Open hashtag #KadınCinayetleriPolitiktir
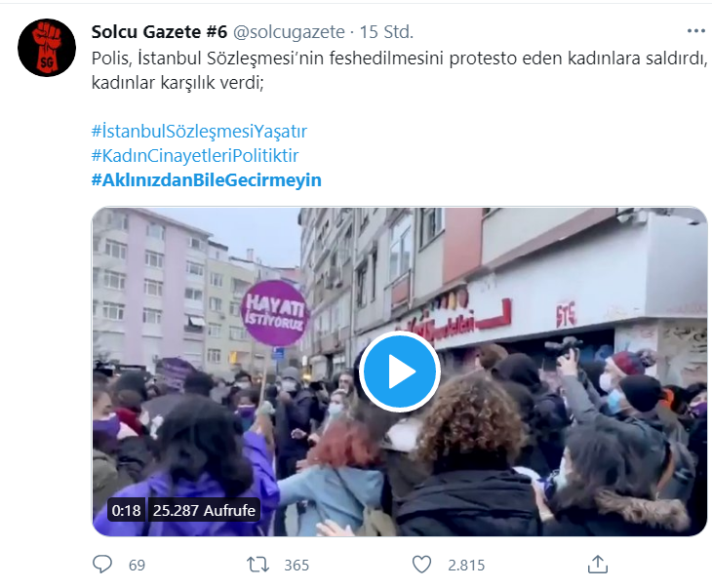712x588 pixels. tap(195, 155)
